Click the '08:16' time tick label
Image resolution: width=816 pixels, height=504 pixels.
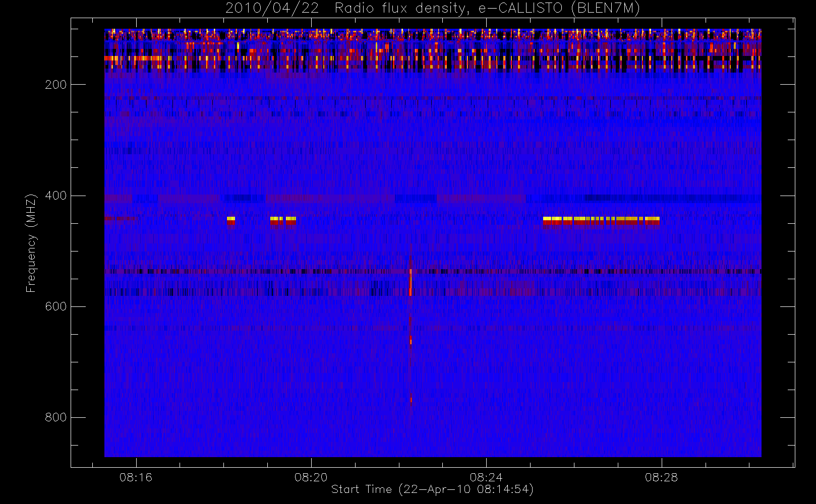pyautogui.click(x=136, y=477)
